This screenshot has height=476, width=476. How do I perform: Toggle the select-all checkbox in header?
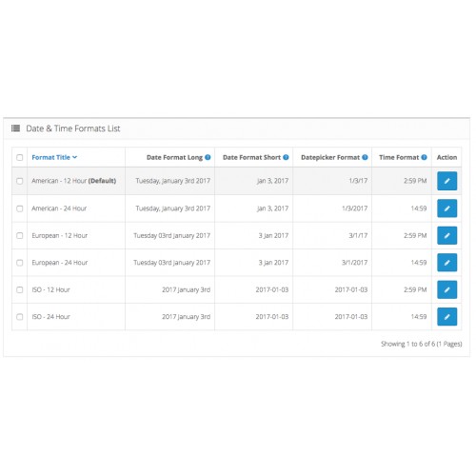click(x=20, y=157)
